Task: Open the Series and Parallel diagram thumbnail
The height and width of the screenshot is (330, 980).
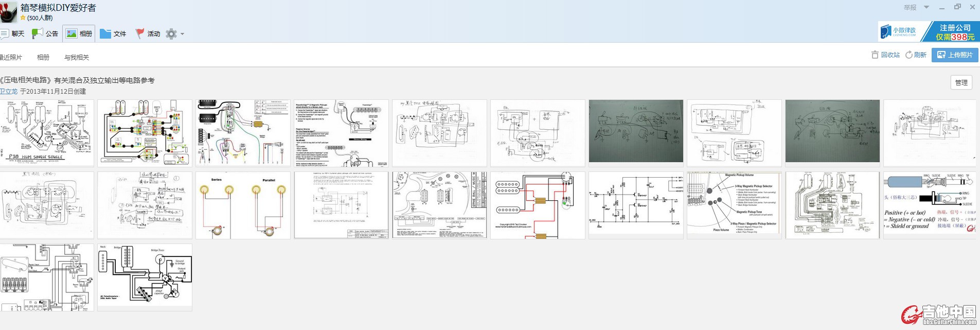Action: click(x=243, y=205)
